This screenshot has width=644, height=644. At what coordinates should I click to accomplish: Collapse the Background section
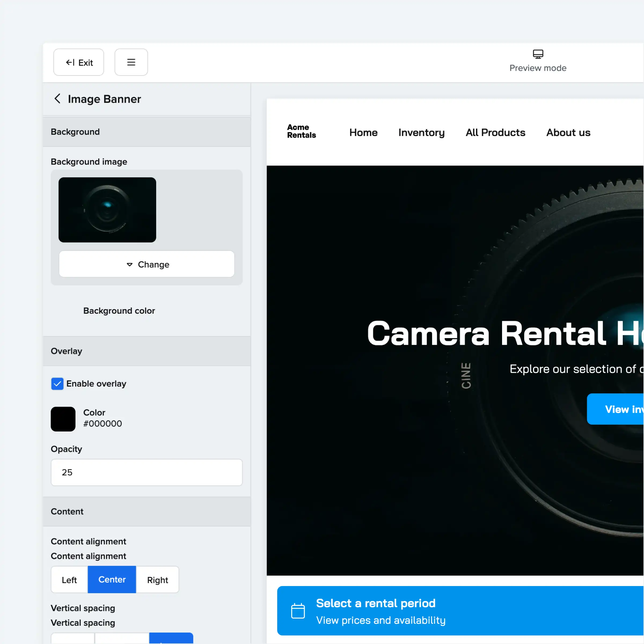coord(147,132)
